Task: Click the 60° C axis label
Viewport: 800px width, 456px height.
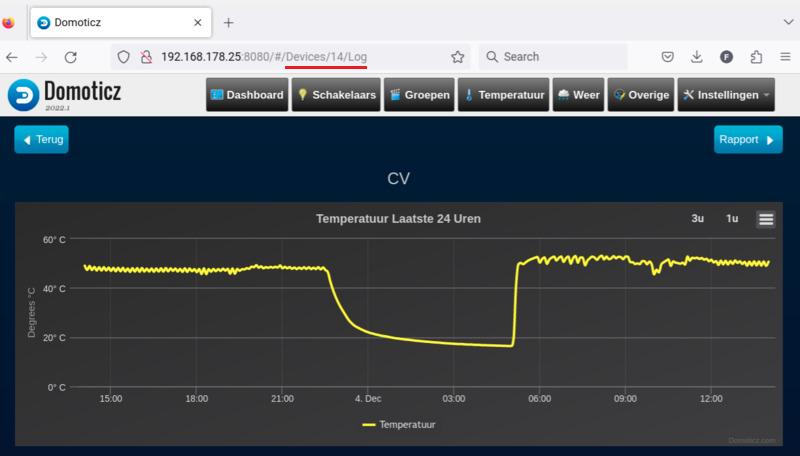Action: [x=54, y=239]
